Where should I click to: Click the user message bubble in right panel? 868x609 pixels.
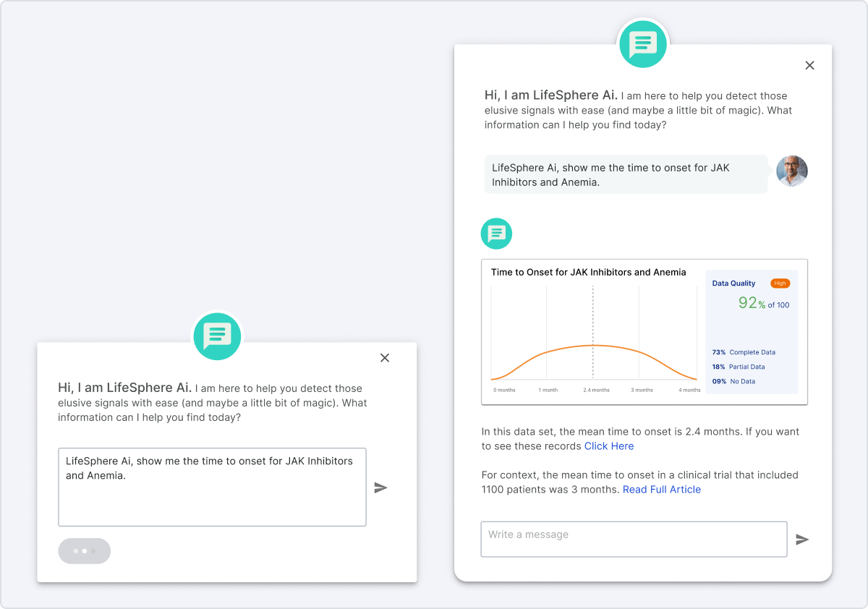[626, 174]
